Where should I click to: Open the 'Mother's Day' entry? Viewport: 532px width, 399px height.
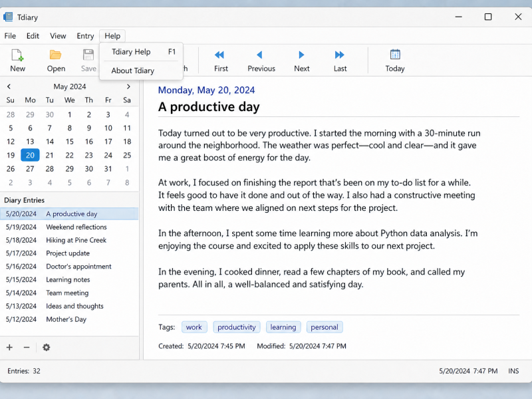pyautogui.click(x=69, y=320)
